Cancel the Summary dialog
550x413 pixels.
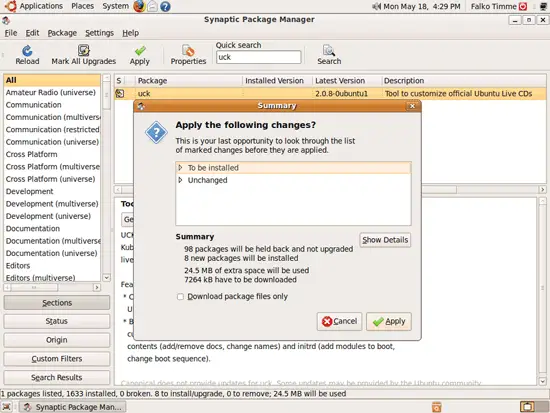tap(339, 321)
